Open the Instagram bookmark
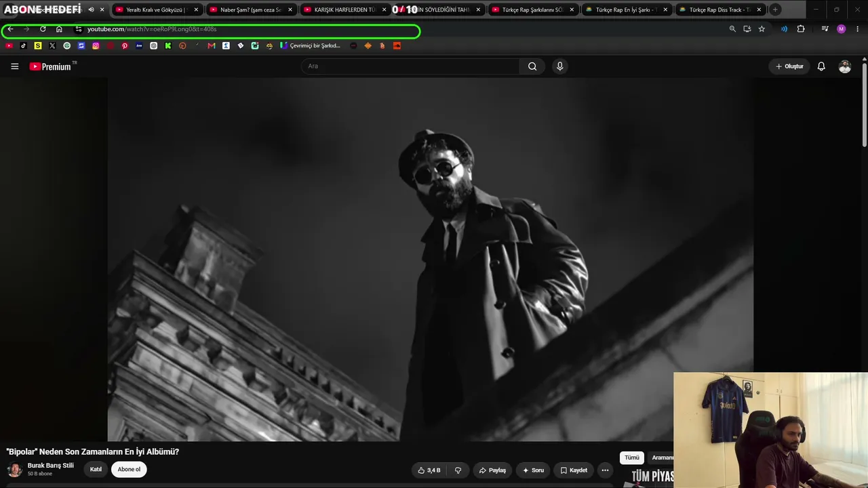Viewport: 868px width, 488px height. pos(96,45)
